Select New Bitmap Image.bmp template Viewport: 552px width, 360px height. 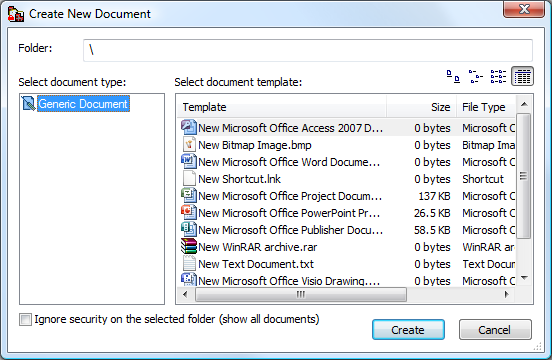tap(255, 145)
